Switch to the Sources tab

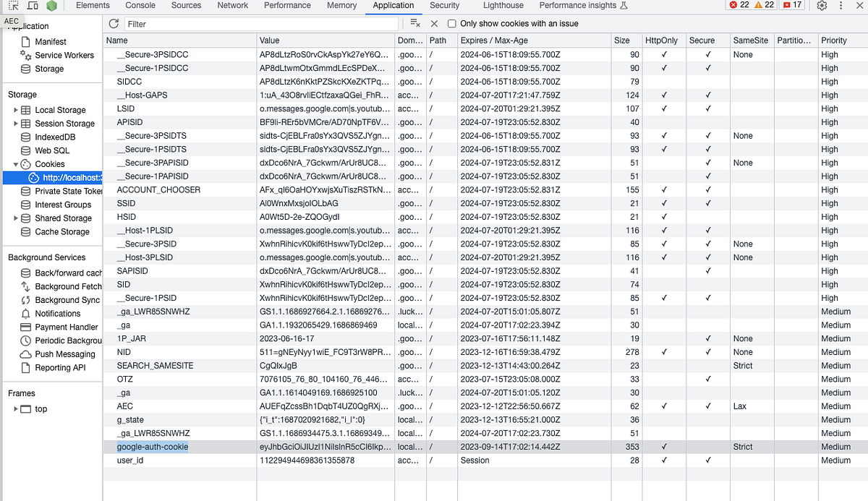[x=186, y=5]
